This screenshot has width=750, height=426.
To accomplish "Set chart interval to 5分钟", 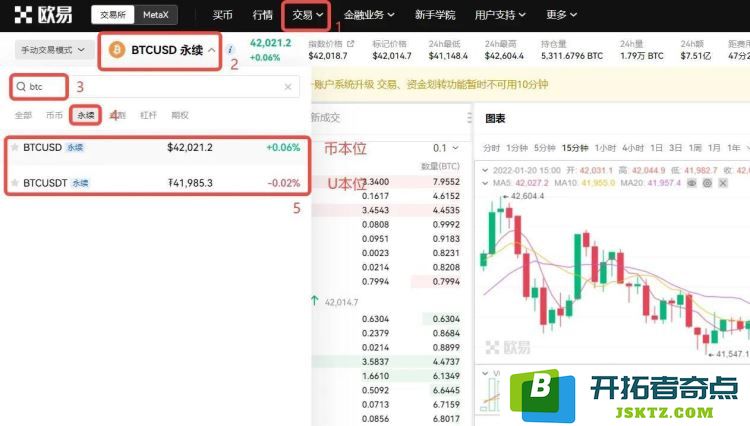I will 544,148.
